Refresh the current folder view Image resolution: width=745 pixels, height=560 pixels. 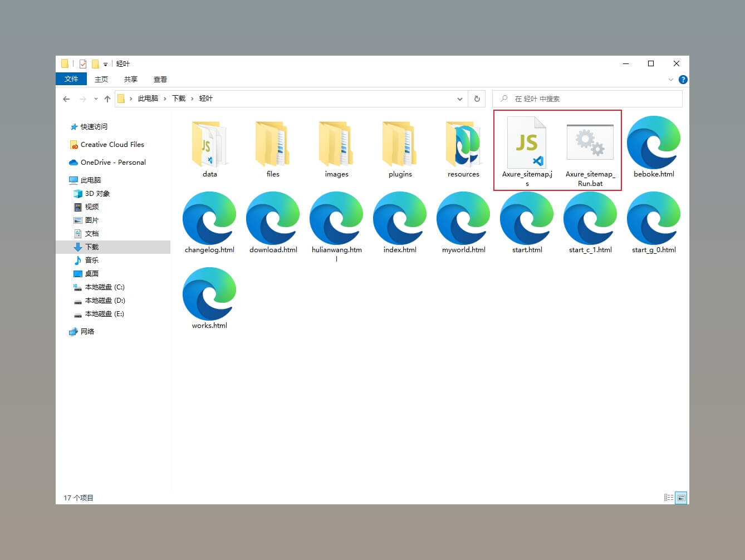coord(477,99)
